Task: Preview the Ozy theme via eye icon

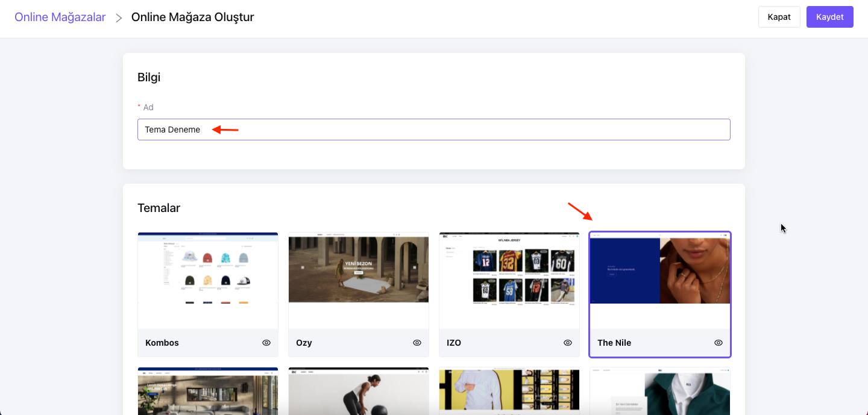Action: 417,343
